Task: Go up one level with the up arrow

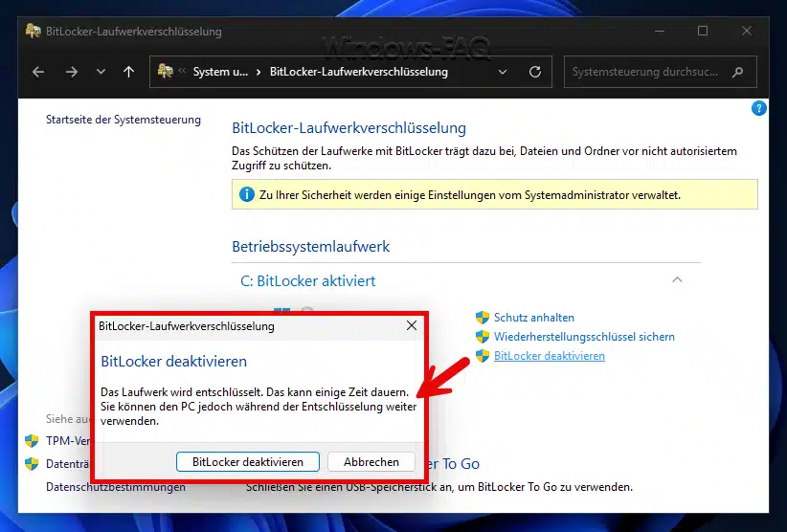Action: tap(129, 72)
